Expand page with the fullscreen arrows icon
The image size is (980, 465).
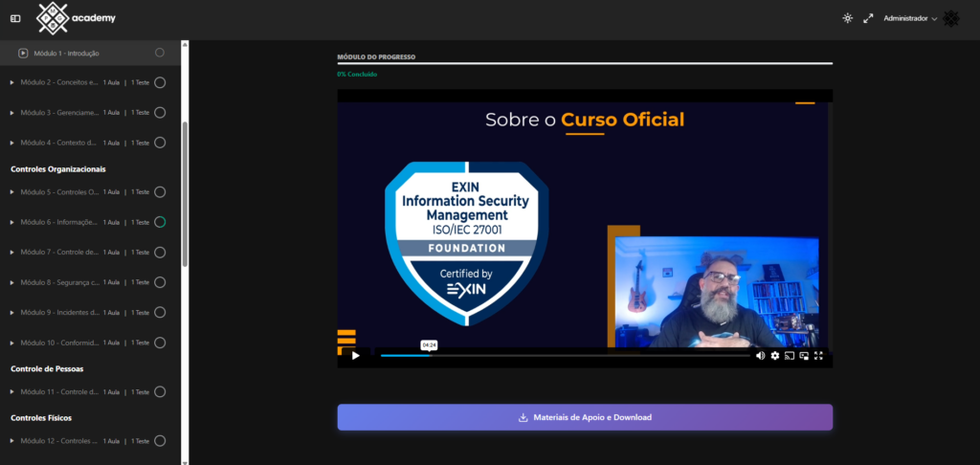869,18
